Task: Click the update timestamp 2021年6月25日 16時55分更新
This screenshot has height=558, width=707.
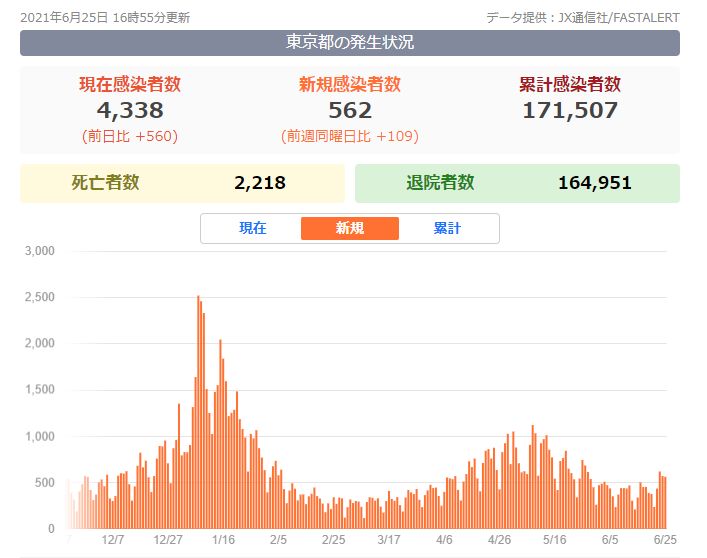Action: (x=105, y=18)
